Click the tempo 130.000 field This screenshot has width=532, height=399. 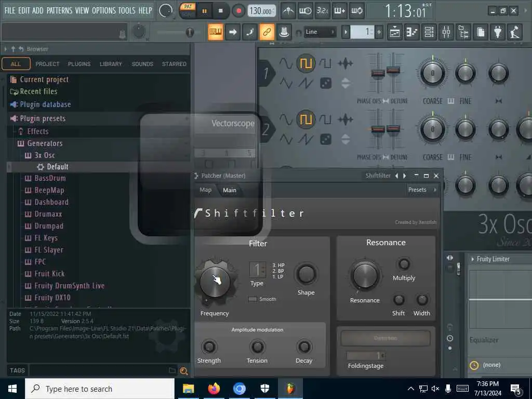tap(261, 11)
